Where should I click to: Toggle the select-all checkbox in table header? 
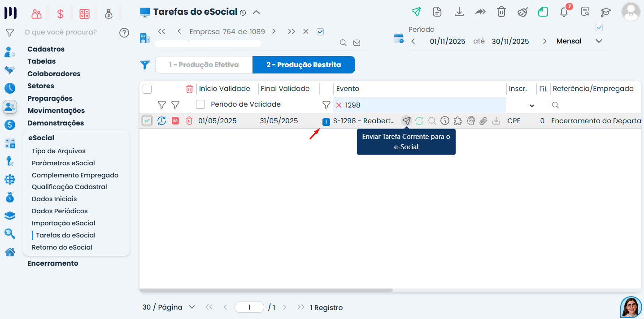click(147, 89)
